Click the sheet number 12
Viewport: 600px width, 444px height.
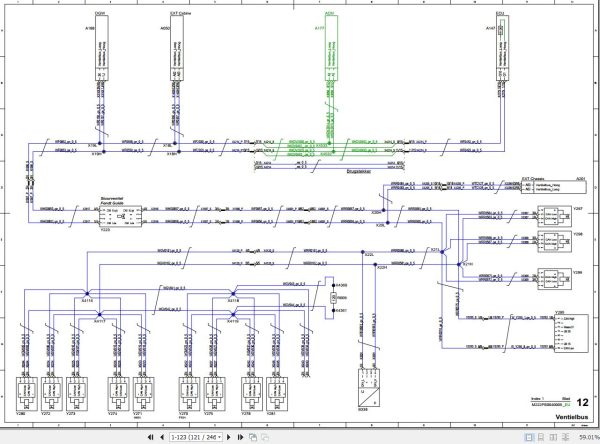click(x=582, y=402)
